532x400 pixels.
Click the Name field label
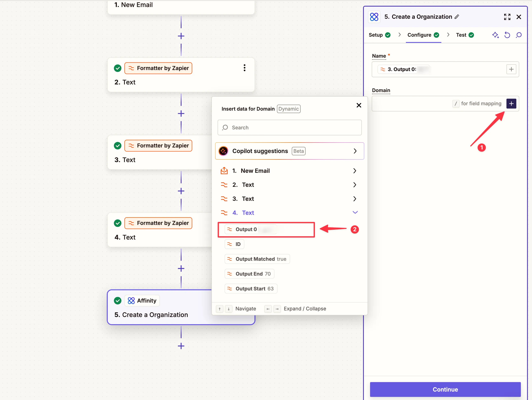(x=379, y=56)
